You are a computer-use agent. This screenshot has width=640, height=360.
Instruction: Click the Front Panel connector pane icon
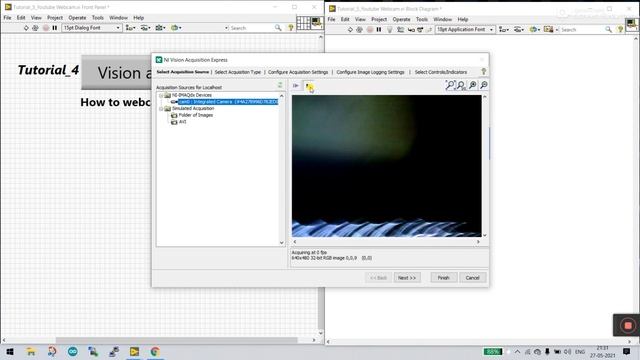303,23
